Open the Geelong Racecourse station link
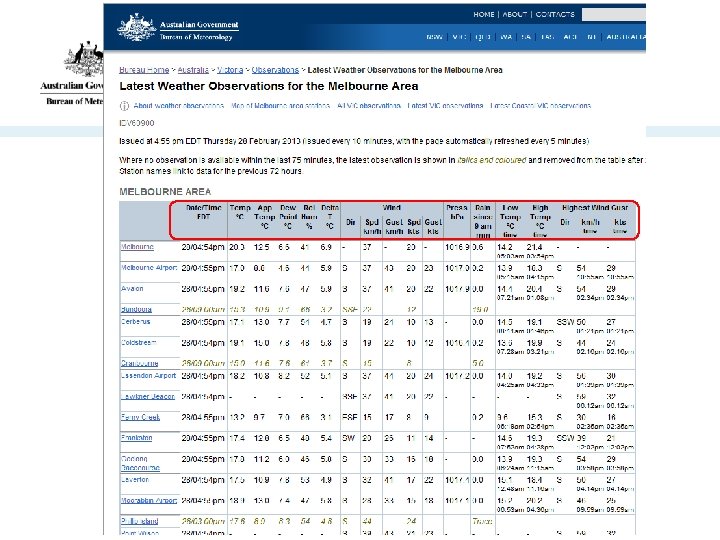Screen dimensions: 720x540 (140, 463)
